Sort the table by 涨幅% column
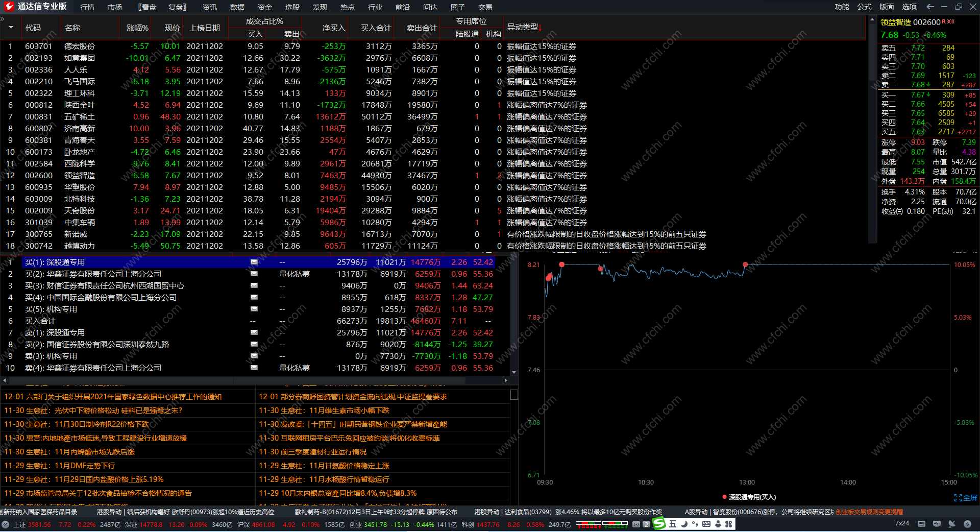Image resolution: width=980 pixels, height=532 pixels. pyautogui.click(x=137, y=28)
